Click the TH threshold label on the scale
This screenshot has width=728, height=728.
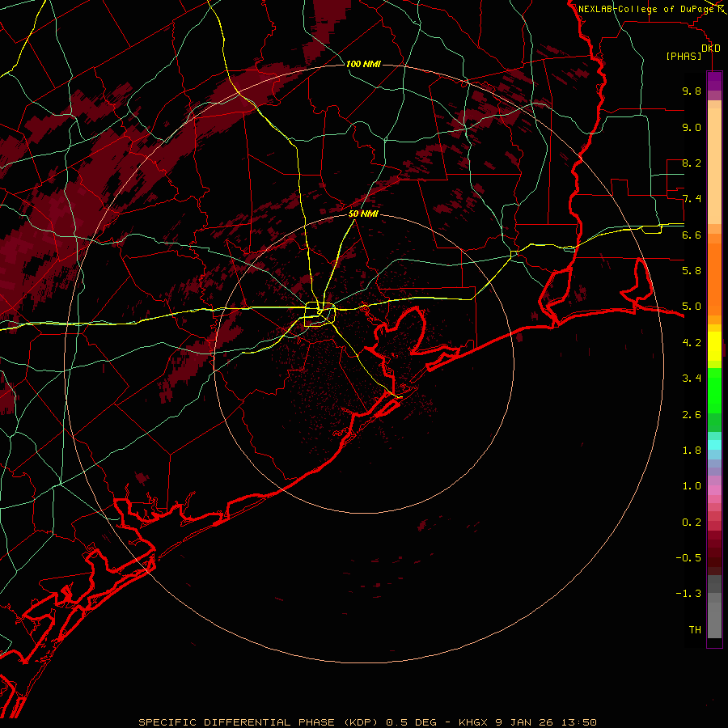click(695, 630)
